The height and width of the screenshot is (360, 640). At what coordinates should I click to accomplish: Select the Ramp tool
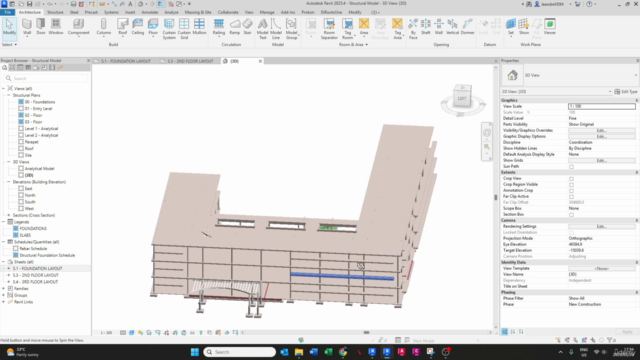point(235,27)
